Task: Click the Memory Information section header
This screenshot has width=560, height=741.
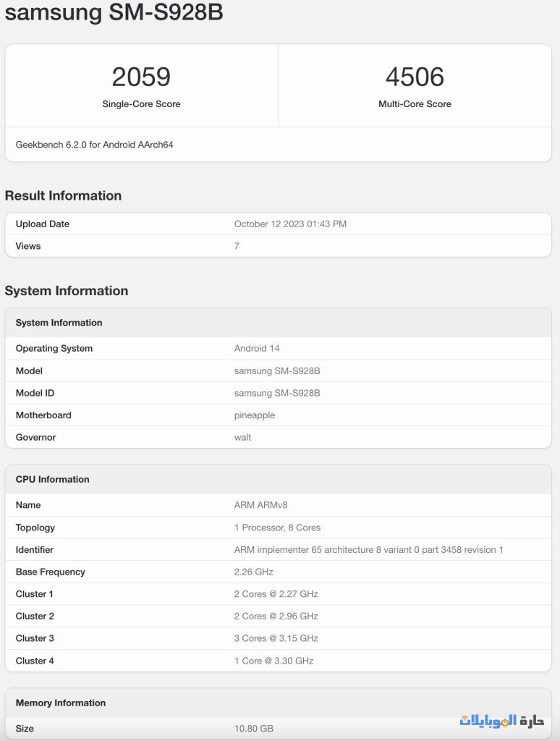Action: (x=60, y=703)
